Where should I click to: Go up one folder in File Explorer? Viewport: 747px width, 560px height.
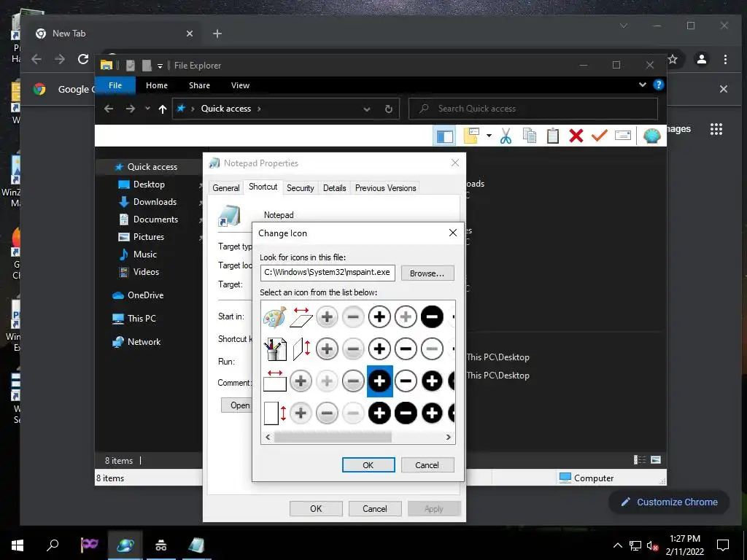[x=163, y=109]
